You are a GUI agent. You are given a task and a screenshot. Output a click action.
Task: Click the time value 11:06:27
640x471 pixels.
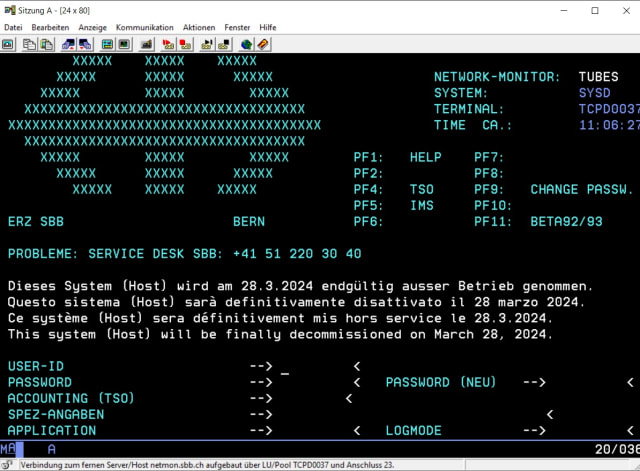pos(609,125)
